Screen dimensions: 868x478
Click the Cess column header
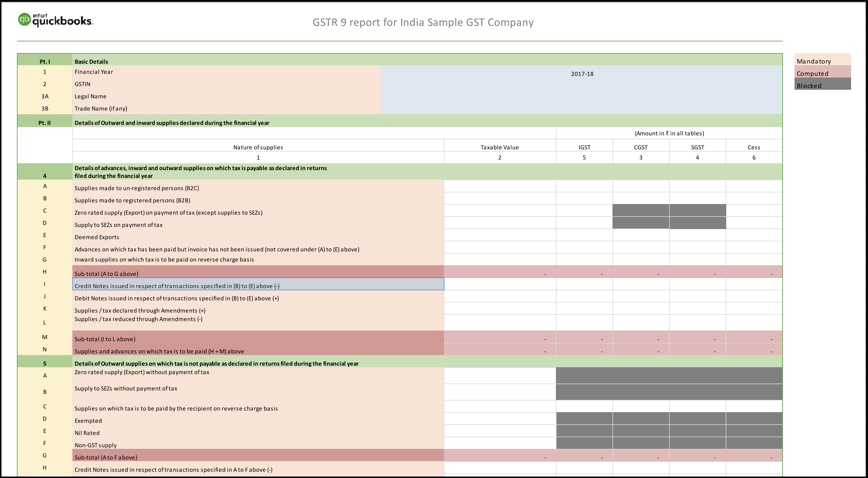click(x=754, y=145)
